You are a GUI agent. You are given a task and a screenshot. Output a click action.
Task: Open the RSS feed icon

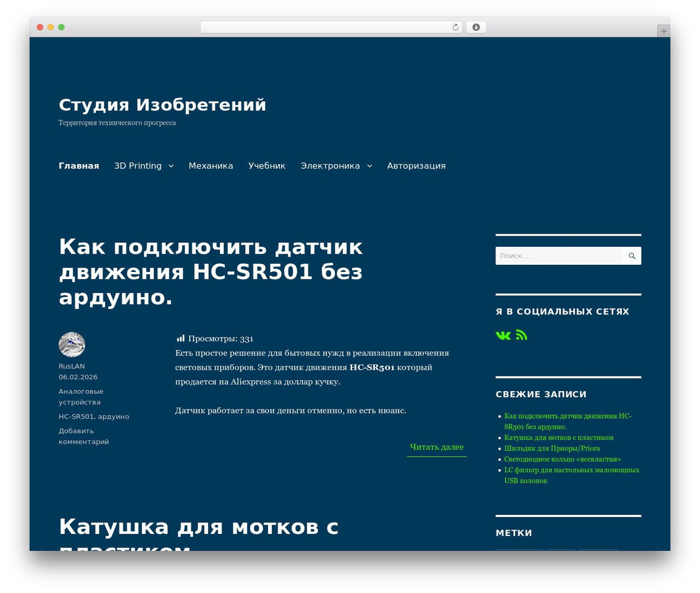522,335
